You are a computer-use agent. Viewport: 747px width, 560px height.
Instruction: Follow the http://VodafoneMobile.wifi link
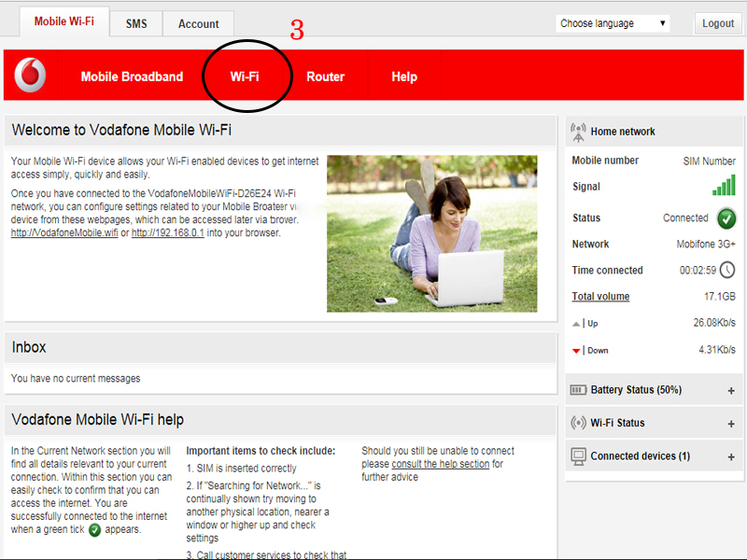pyautogui.click(x=63, y=232)
